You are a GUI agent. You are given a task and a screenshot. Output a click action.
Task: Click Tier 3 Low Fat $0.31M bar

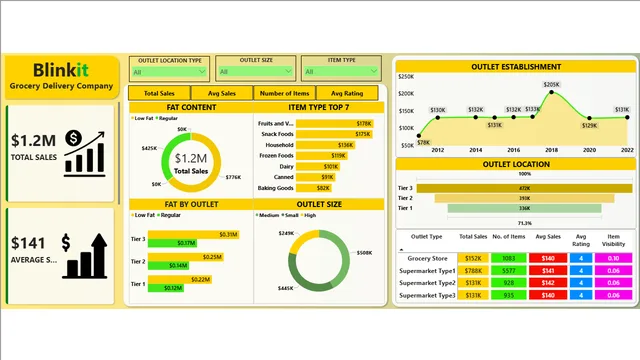[x=193, y=234]
